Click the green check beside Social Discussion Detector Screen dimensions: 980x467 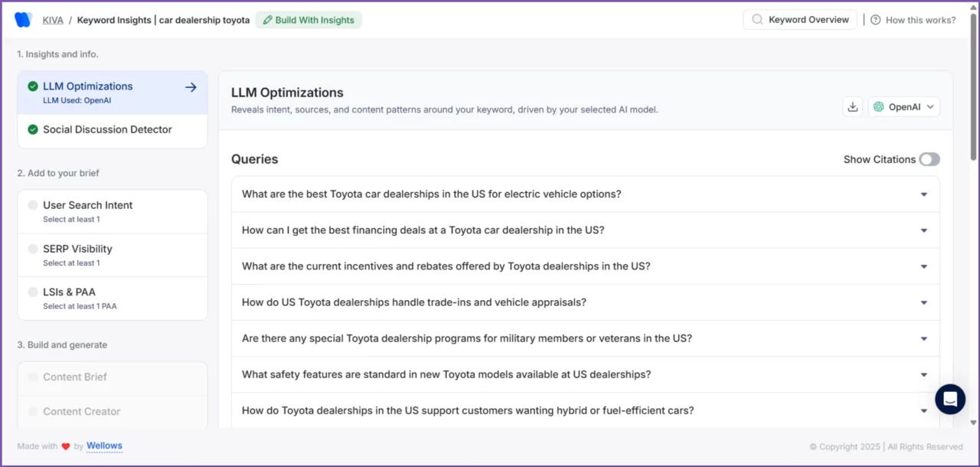(33, 129)
